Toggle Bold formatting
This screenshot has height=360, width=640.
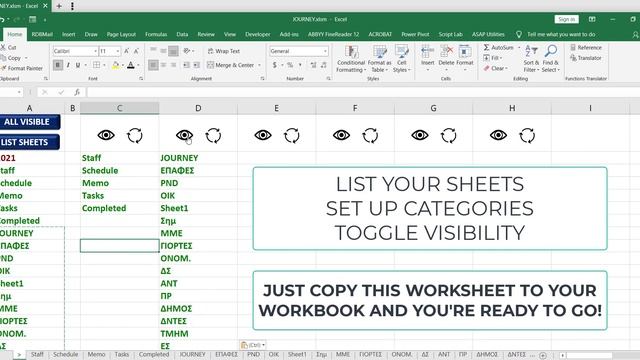click(x=58, y=65)
